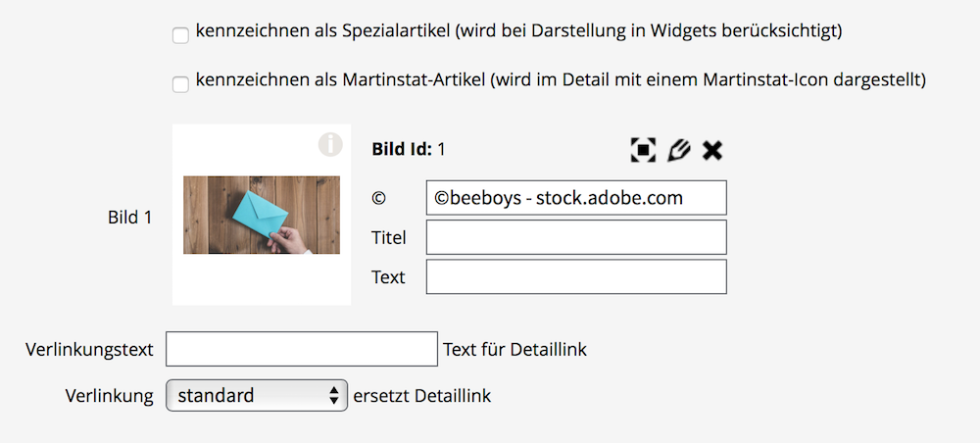Focus the Verlinkungstext input field
Image resolution: width=980 pixels, height=443 pixels.
pyautogui.click(x=302, y=349)
